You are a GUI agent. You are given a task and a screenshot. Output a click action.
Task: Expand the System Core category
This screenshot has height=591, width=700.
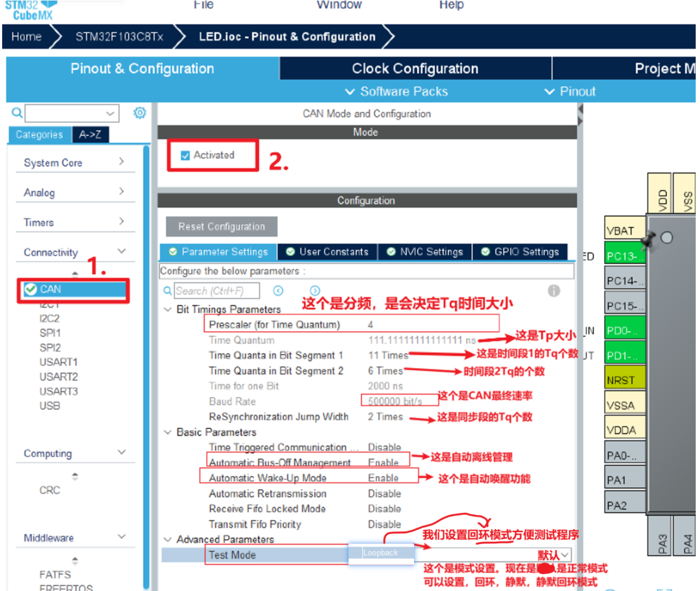[x=122, y=161]
